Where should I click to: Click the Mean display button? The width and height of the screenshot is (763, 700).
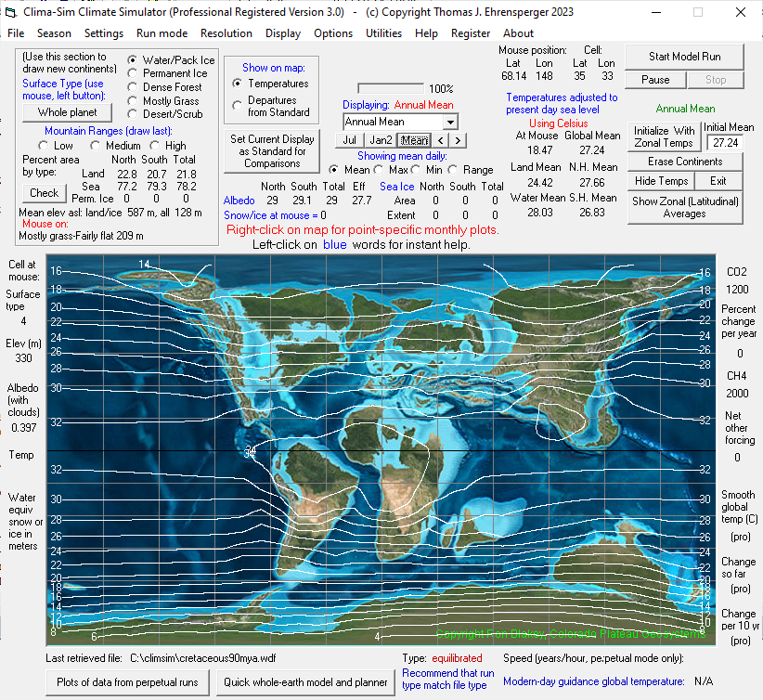click(x=414, y=140)
